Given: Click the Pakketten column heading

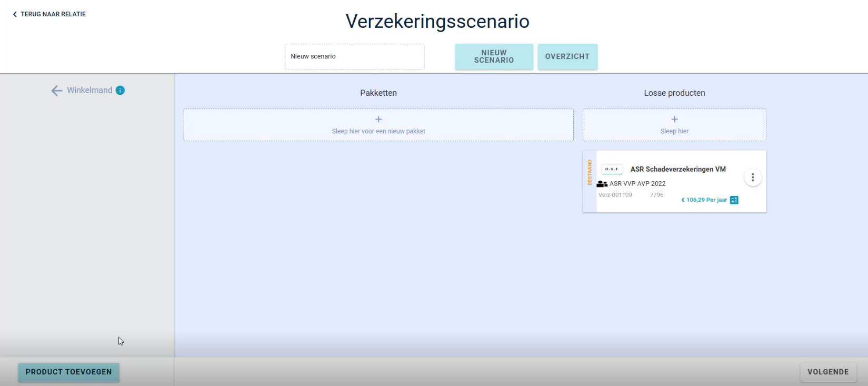Looking at the screenshot, I should (378, 93).
